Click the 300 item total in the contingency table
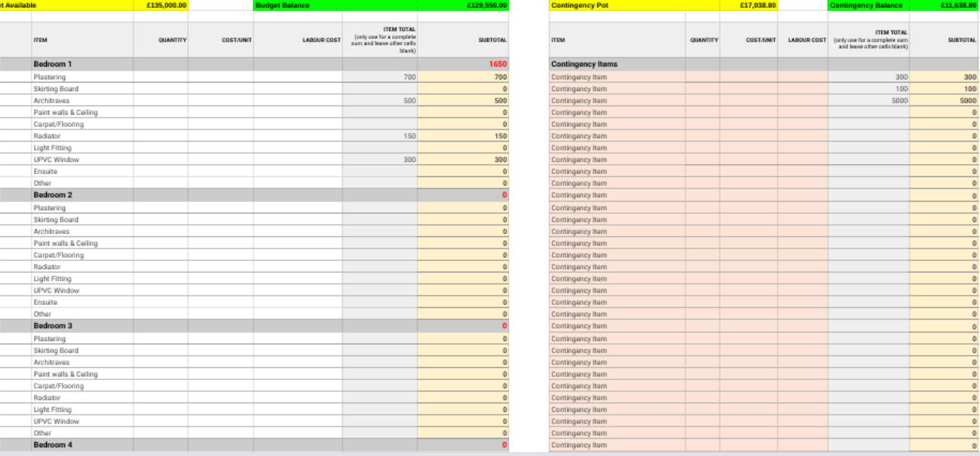This screenshot has height=456, width=980. pos(901,77)
